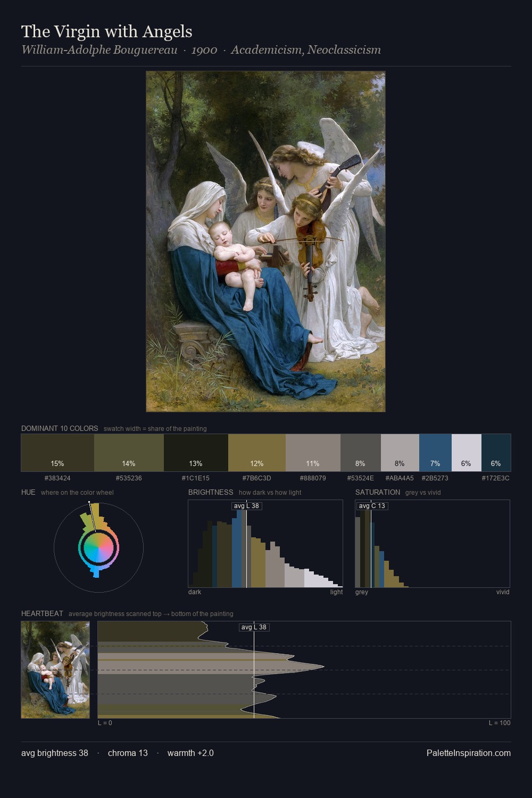532x798 pixels.
Task: Click the hex label #172E3C
Action: click(x=496, y=478)
